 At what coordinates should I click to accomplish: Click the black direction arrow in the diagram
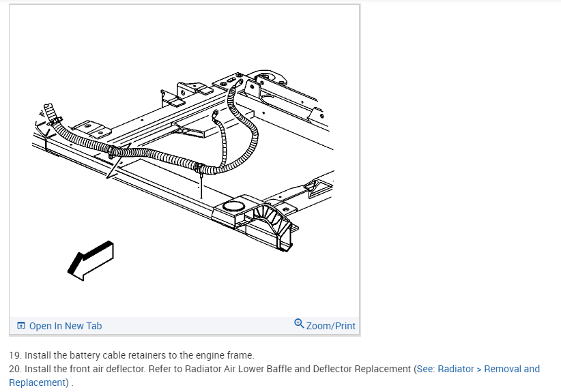91,261
